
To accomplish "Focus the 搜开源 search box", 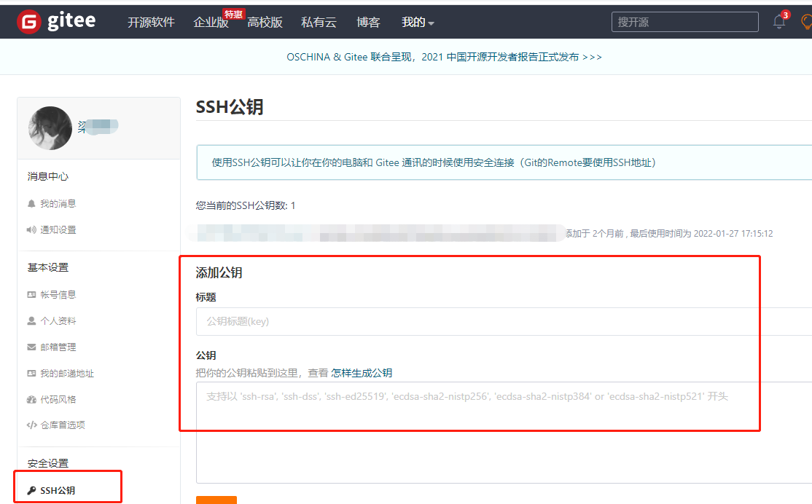I will [x=684, y=23].
